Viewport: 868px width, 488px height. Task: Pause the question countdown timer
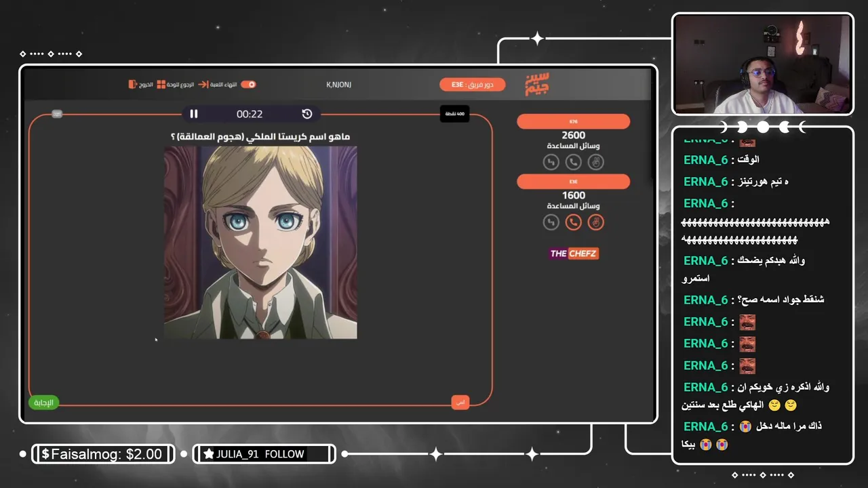pyautogui.click(x=194, y=114)
